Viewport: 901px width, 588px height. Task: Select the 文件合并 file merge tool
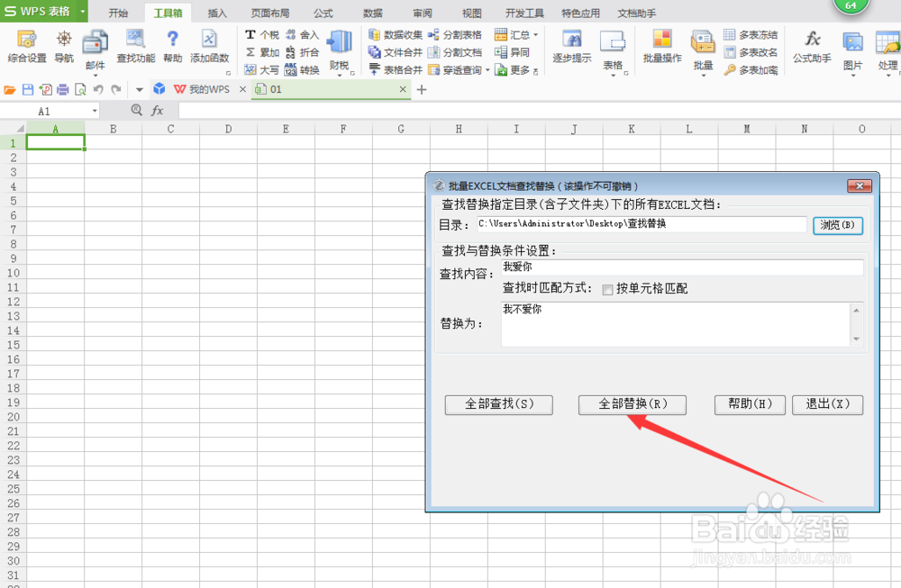[396, 51]
